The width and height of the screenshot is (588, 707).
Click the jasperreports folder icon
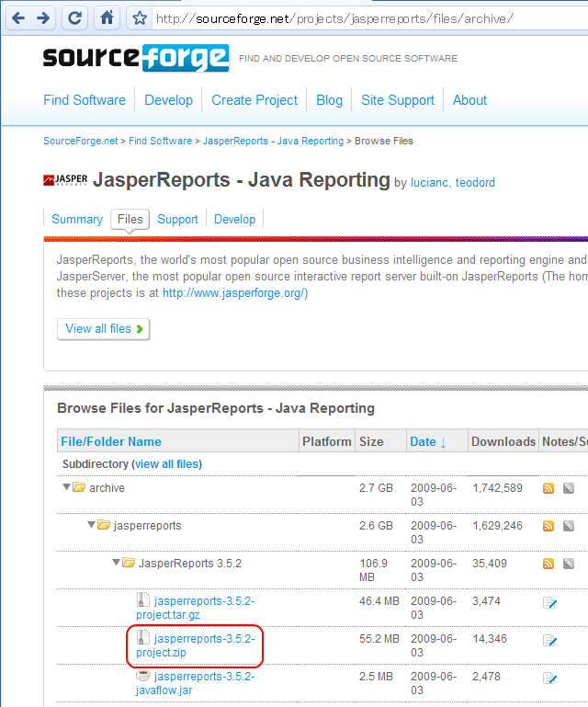(x=104, y=525)
